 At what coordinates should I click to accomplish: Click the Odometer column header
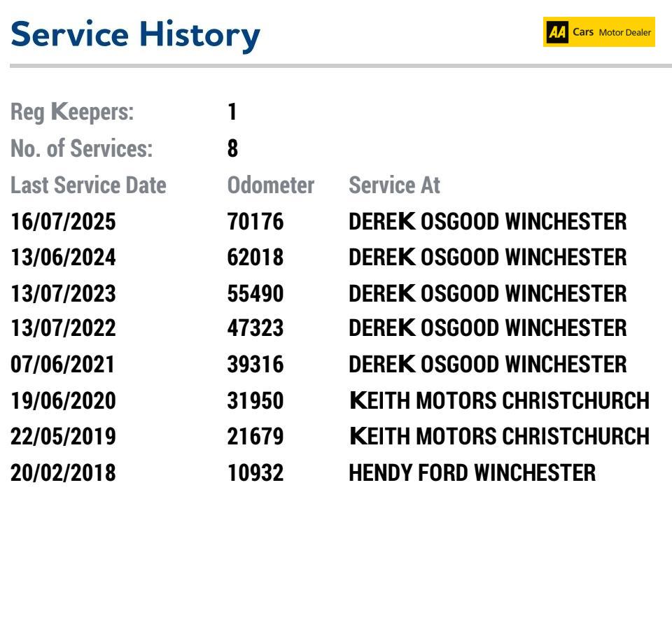tap(271, 185)
